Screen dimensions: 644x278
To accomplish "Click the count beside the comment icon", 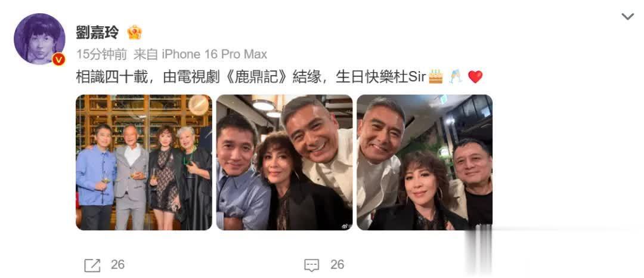I will [337, 264].
